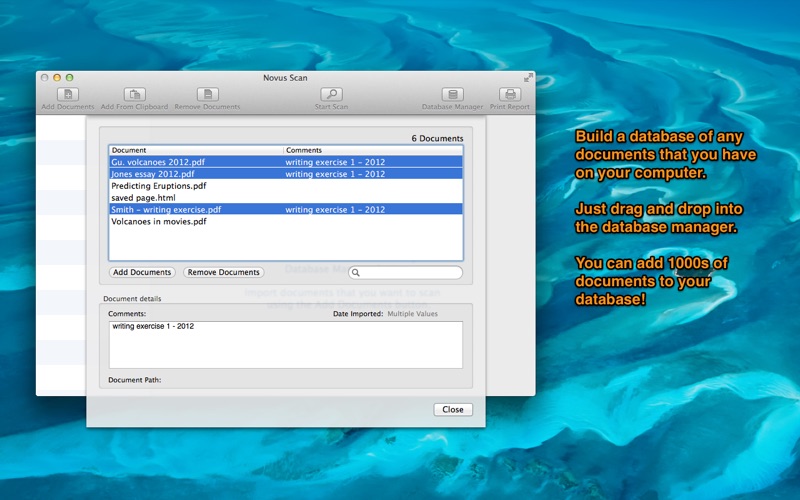Click the Print Report printer icon
Image resolution: width=800 pixels, height=500 pixels.
click(x=510, y=95)
